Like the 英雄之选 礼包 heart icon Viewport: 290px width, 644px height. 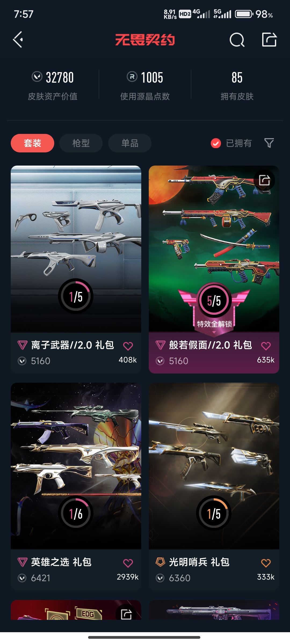point(128,563)
